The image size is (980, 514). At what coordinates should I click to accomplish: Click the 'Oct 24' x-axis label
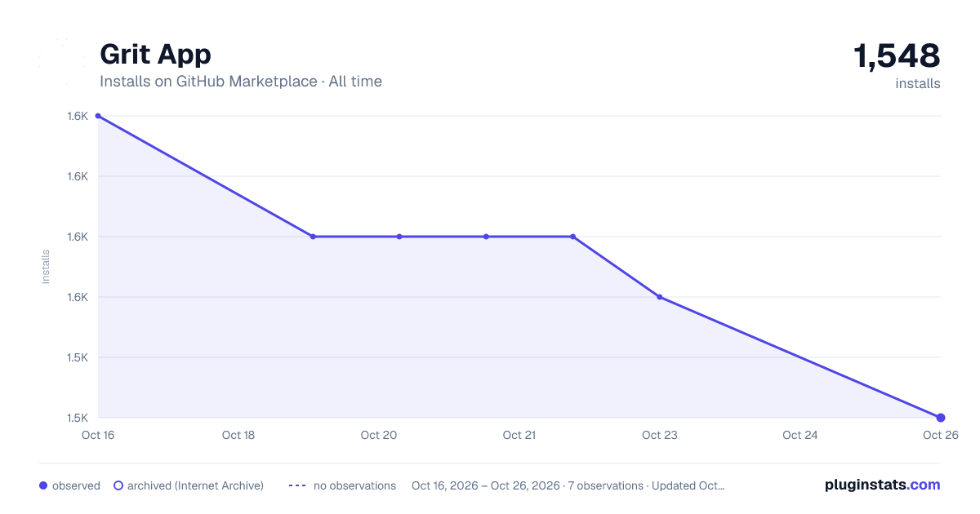click(800, 435)
